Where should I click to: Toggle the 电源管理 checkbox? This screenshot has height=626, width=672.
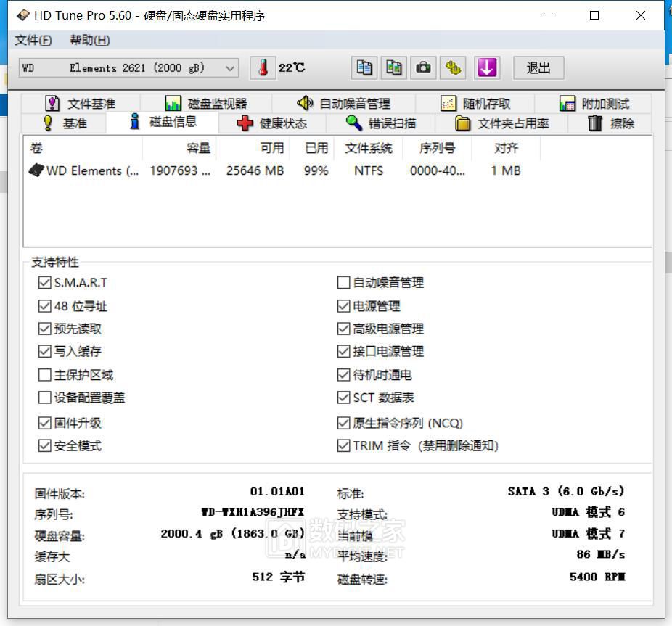[344, 306]
